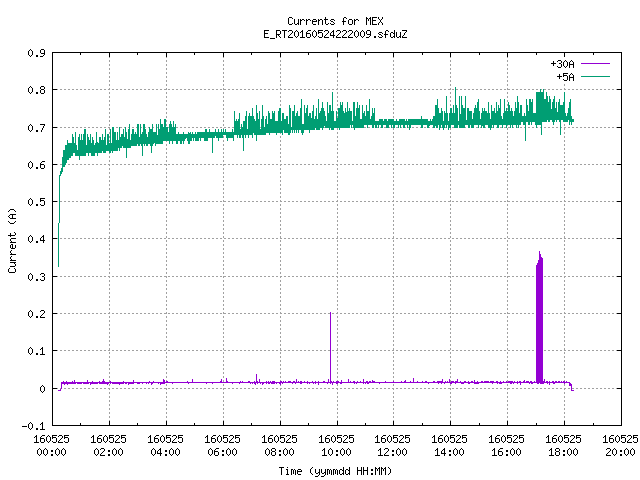Click the '10:00' x-axis time label

coord(336,453)
